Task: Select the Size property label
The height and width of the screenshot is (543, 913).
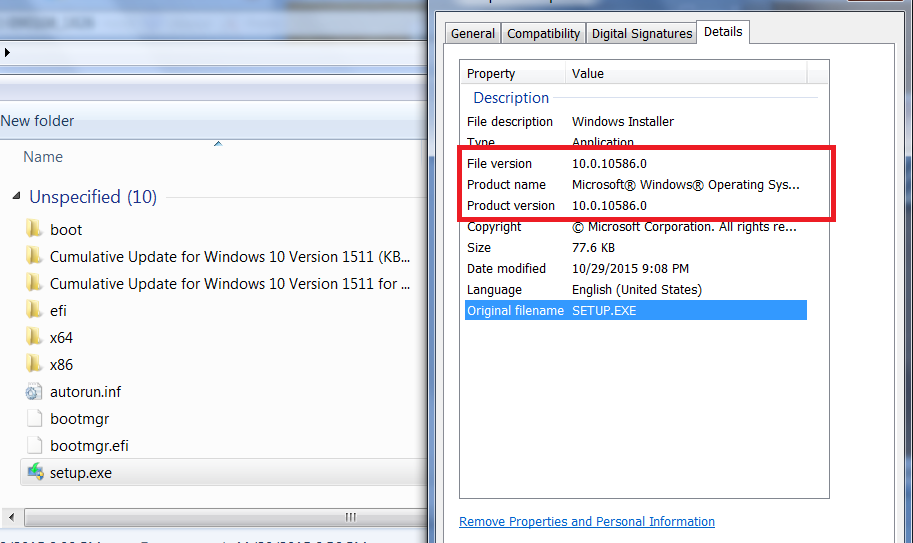Action: [x=479, y=247]
